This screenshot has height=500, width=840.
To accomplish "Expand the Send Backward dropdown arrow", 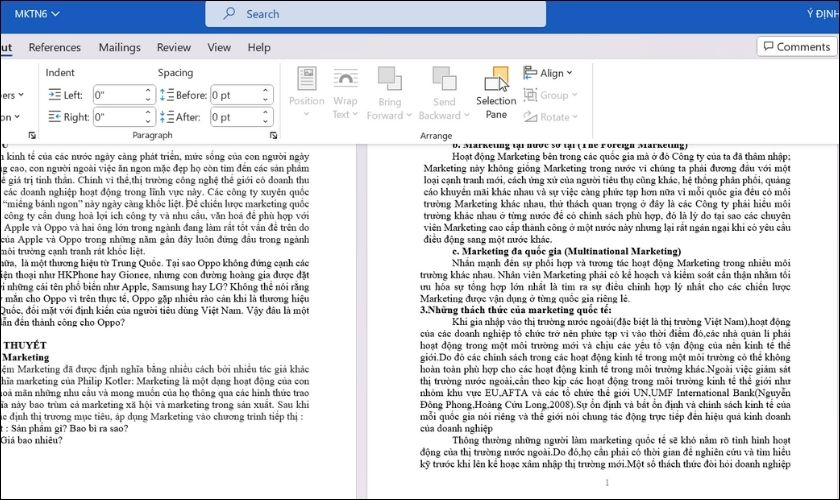I will tap(467, 115).
